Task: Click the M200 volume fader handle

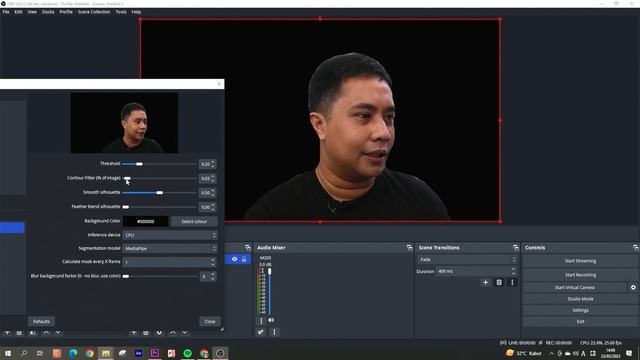Action: [x=269, y=271]
